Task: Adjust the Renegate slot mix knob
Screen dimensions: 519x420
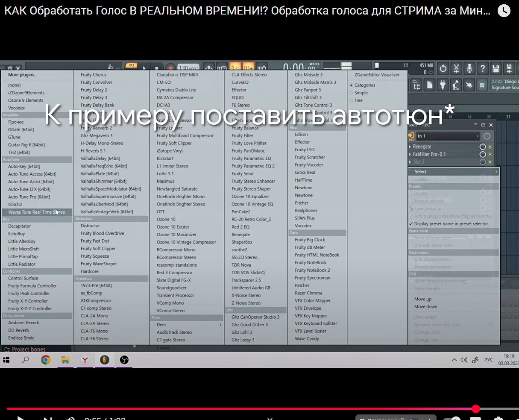Action: click(483, 147)
